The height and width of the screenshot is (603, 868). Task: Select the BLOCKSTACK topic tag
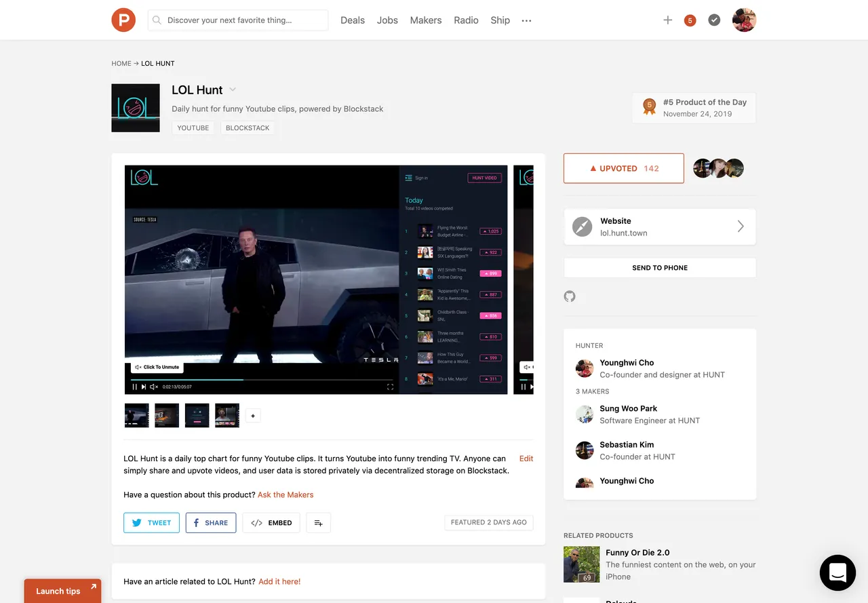pos(248,128)
